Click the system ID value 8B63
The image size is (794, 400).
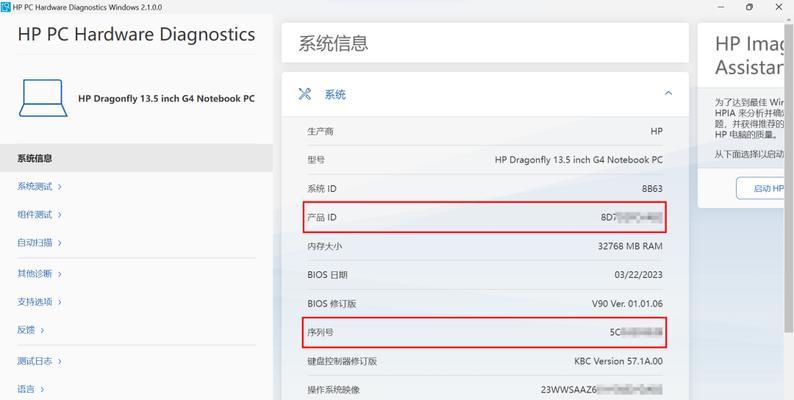click(x=652, y=189)
